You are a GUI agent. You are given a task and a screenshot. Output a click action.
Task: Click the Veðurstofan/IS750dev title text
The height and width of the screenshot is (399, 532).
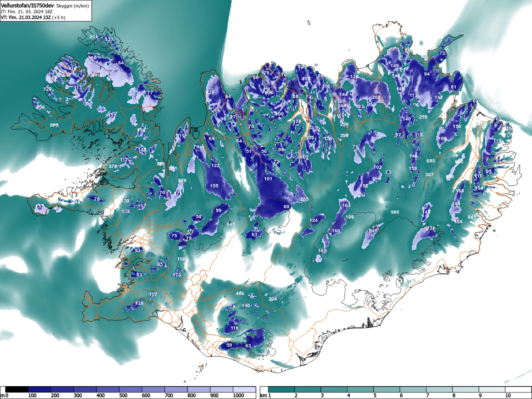[27, 5]
